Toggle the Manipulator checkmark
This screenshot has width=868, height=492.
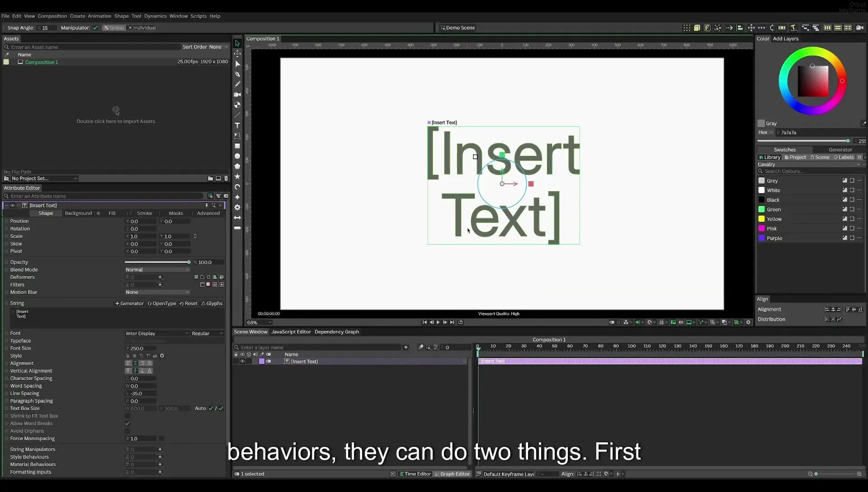point(95,28)
